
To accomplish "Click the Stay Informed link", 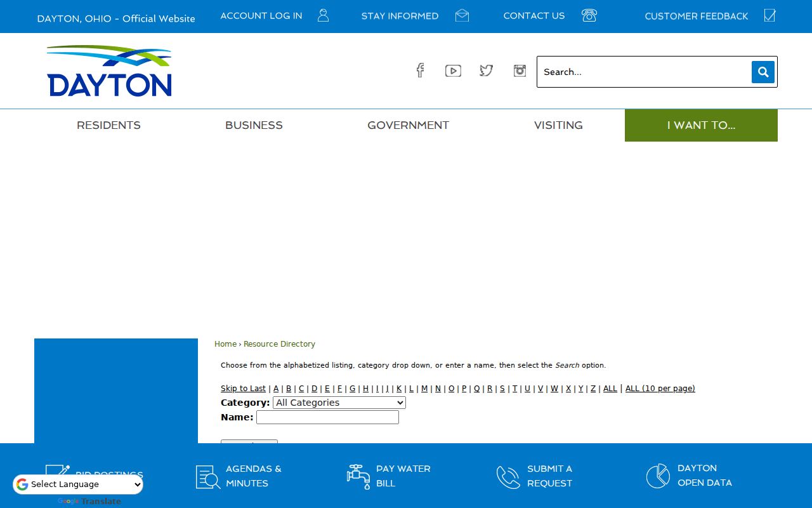I will (400, 16).
